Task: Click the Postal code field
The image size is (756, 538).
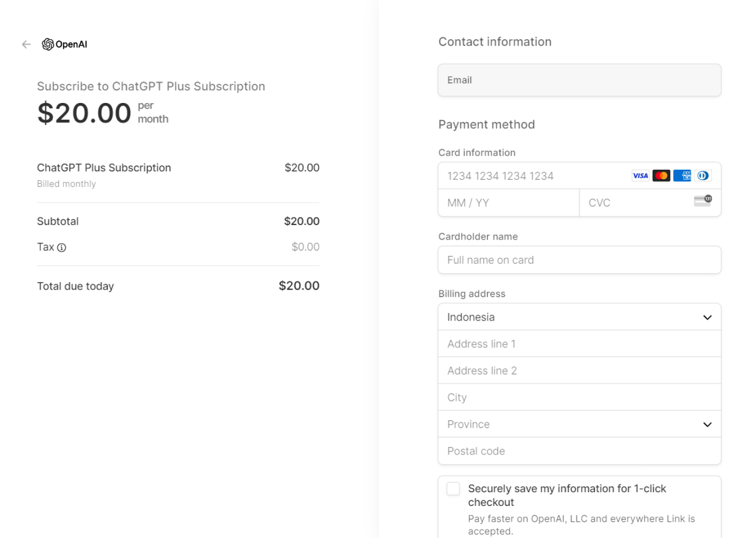Action: [579, 451]
